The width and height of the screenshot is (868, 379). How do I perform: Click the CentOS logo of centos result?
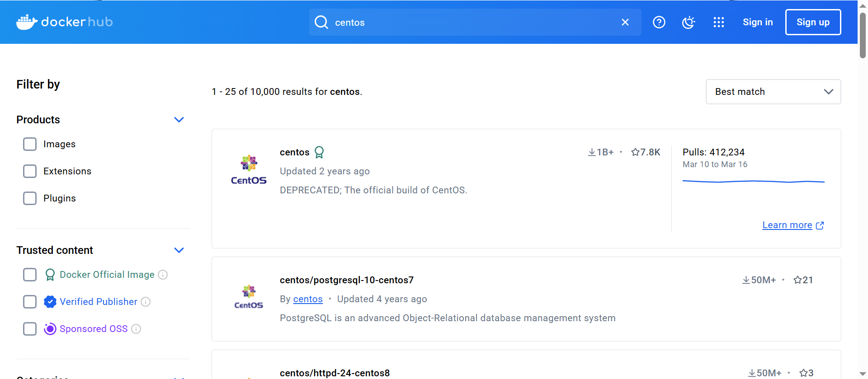249,170
